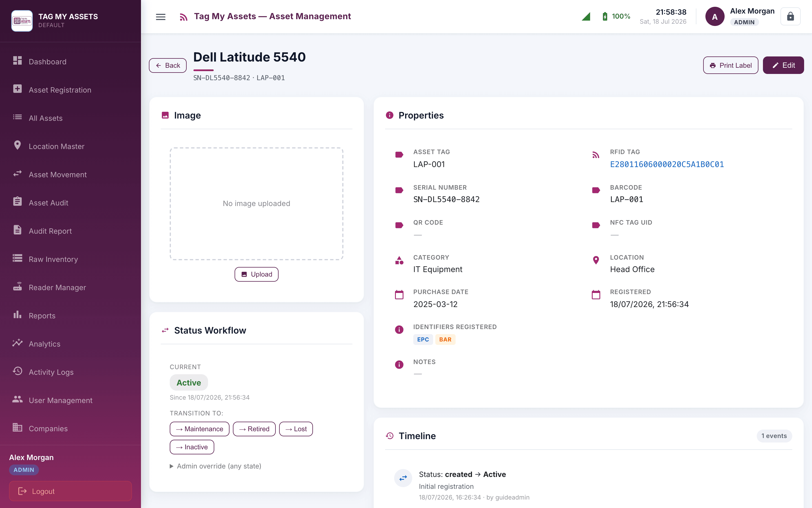Screen dimensions: 812x508
Task: Click the timeline status change icon
Action: pyautogui.click(x=403, y=478)
